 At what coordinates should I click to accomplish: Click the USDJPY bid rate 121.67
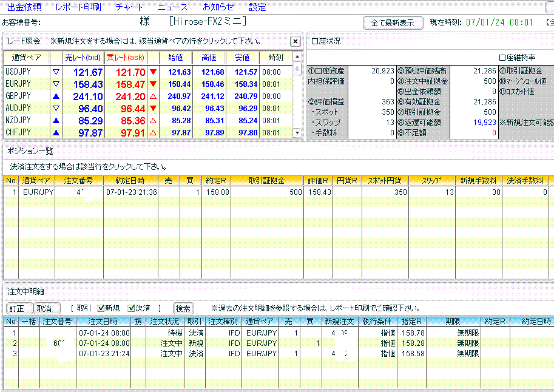pos(88,72)
